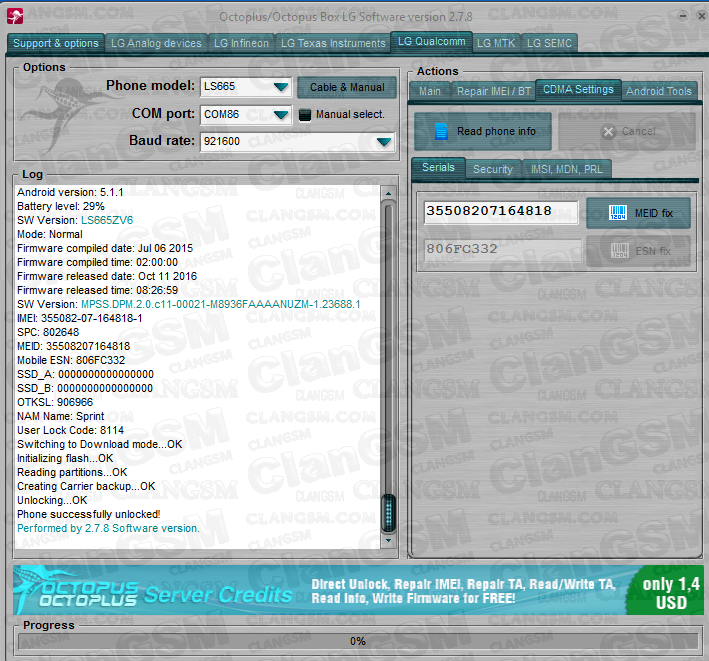
Task: Open the LG Infineon tab
Action: pyautogui.click(x=241, y=43)
